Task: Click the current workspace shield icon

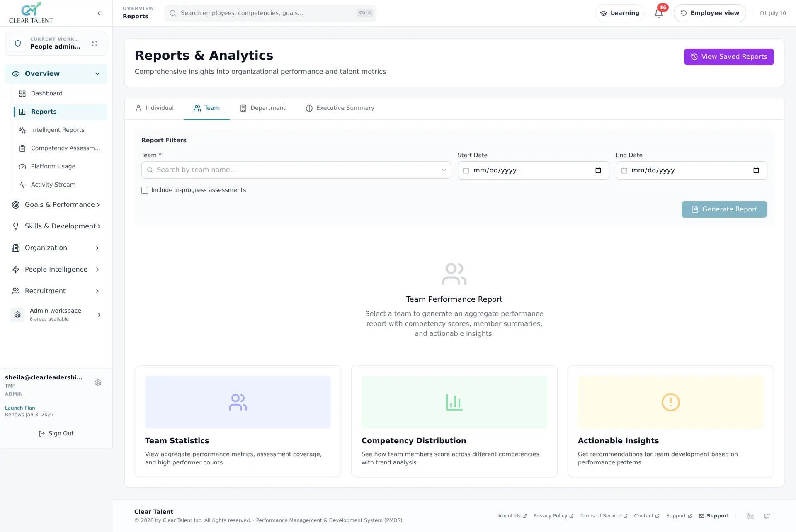Action: 18,44
